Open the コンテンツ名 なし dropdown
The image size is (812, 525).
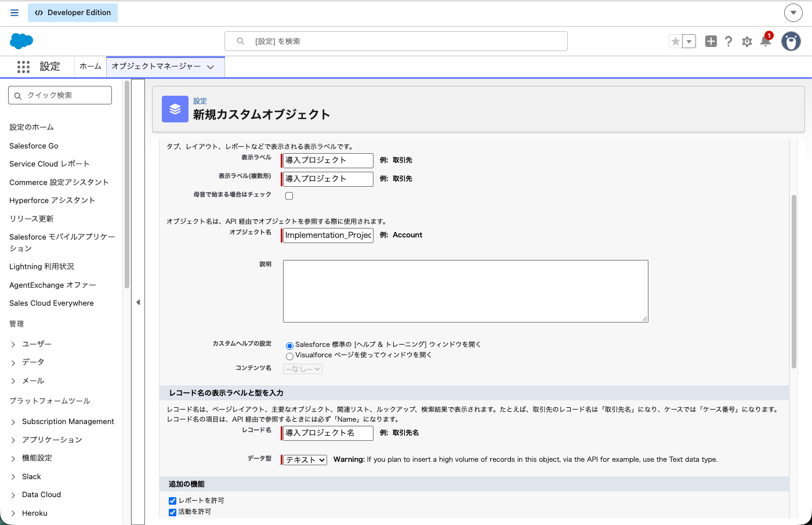(x=303, y=369)
